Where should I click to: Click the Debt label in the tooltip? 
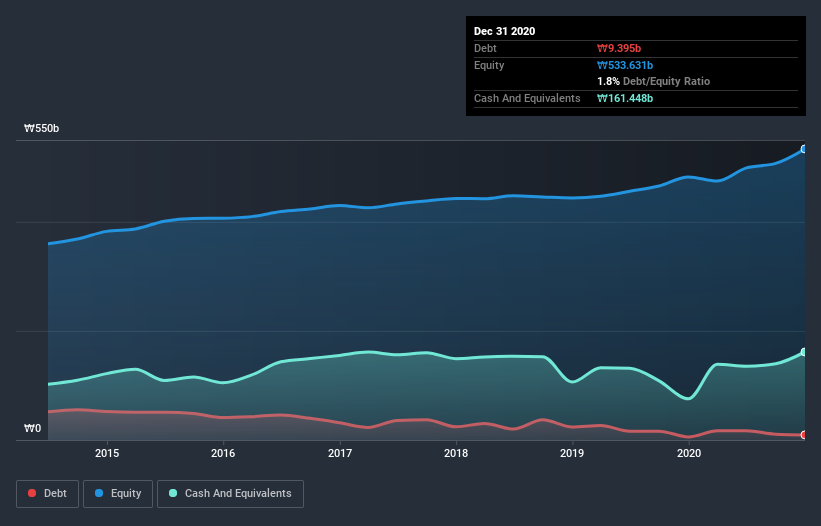click(x=485, y=48)
